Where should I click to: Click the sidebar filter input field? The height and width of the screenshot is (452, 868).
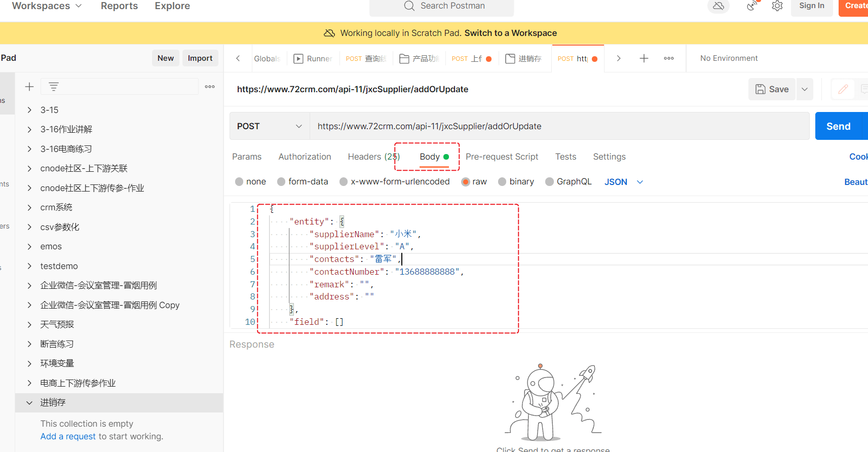click(120, 87)
